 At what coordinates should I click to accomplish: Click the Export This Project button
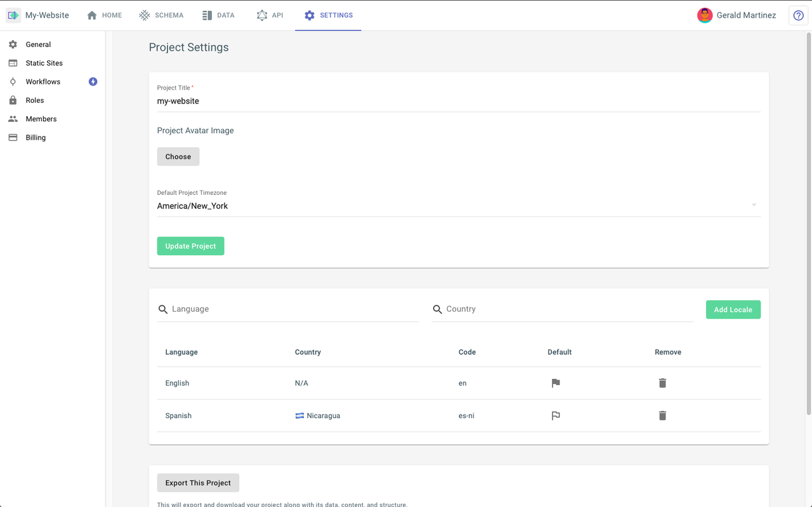(198, 483)
